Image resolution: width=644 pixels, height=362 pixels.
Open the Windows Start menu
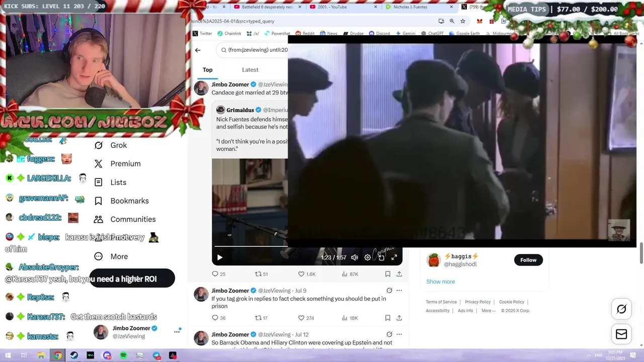[8, 355]
